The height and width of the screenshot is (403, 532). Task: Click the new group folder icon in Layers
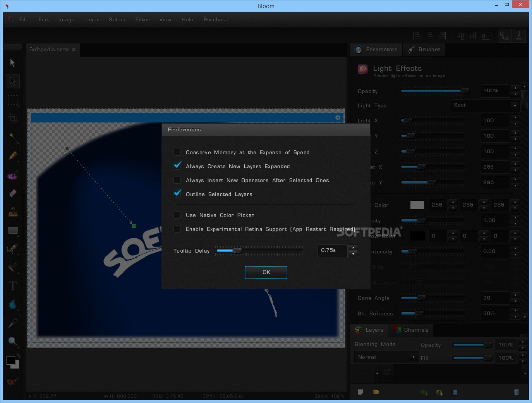(376, 392)
